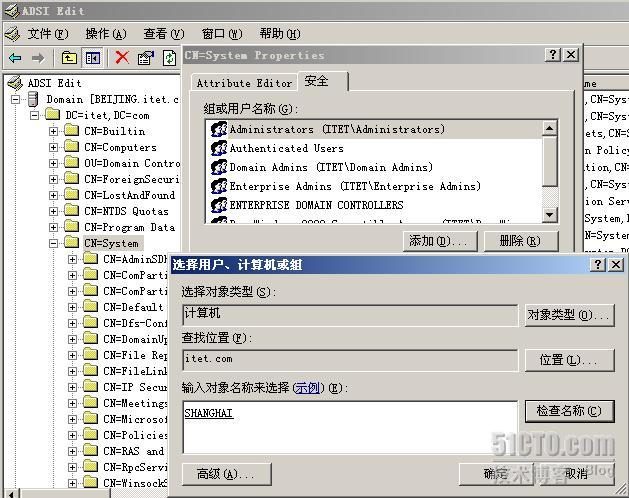The width and height of the screenshot is (629, 498).
Task: Expand the OU=Domain Controllers node
Action: [x=53, y=163]
